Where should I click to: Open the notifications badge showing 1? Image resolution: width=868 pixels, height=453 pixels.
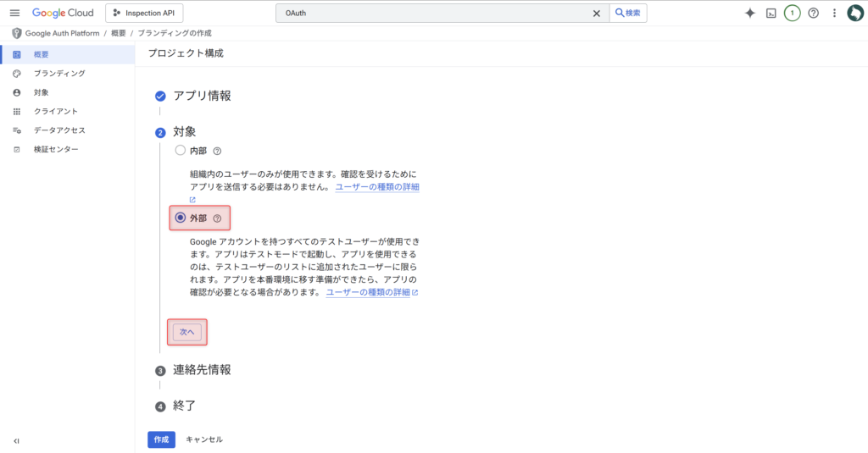(x=792, y=14)
